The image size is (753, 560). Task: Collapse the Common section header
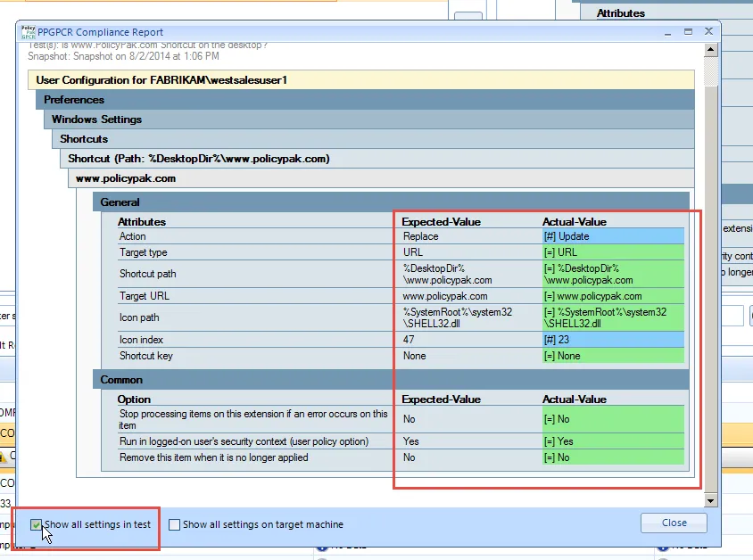point(391,380)
